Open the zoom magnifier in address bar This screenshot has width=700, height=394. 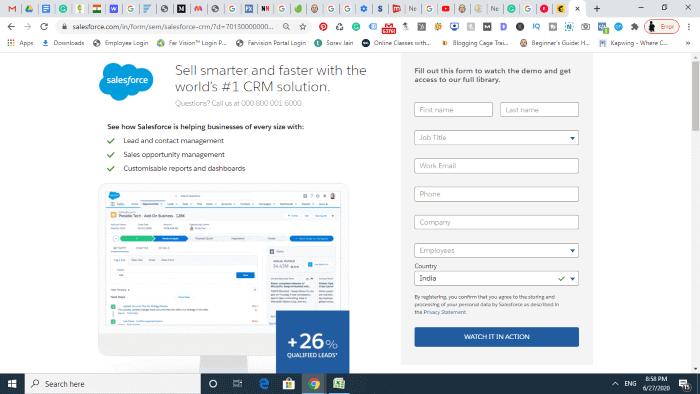coord(286,27)
